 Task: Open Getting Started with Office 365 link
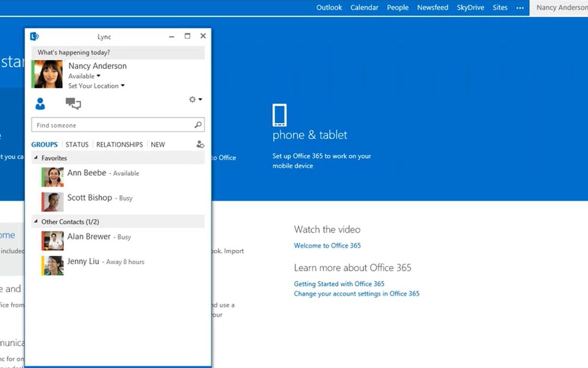pos(339,283)
